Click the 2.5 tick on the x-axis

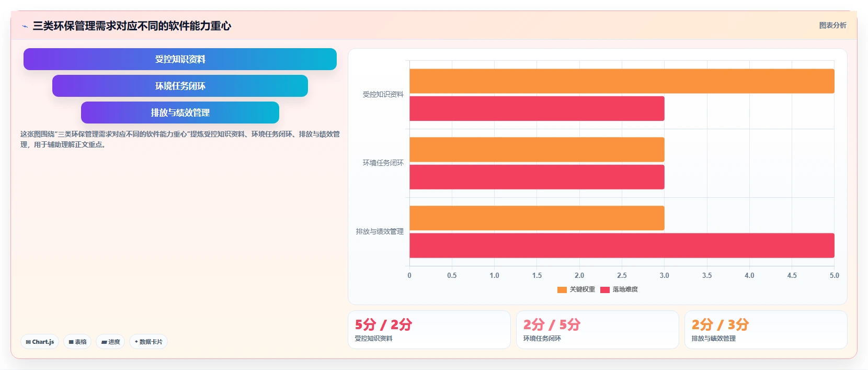point(622,276)
